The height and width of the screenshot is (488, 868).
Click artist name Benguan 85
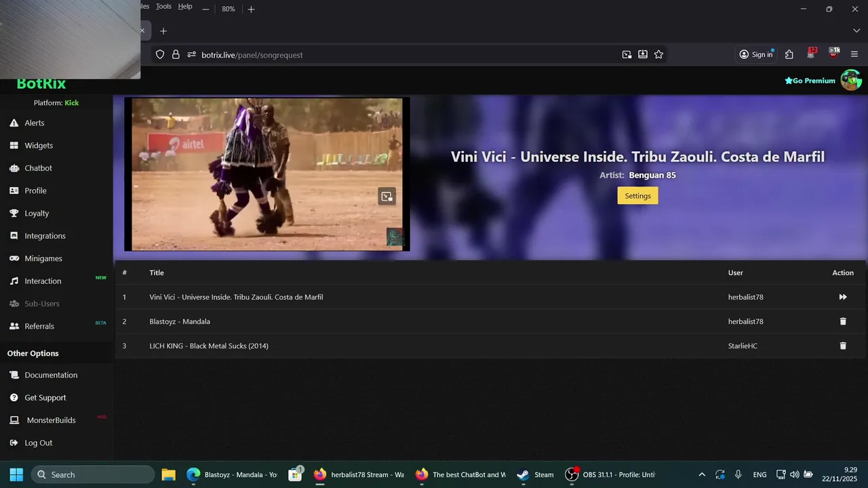(652, 175)
